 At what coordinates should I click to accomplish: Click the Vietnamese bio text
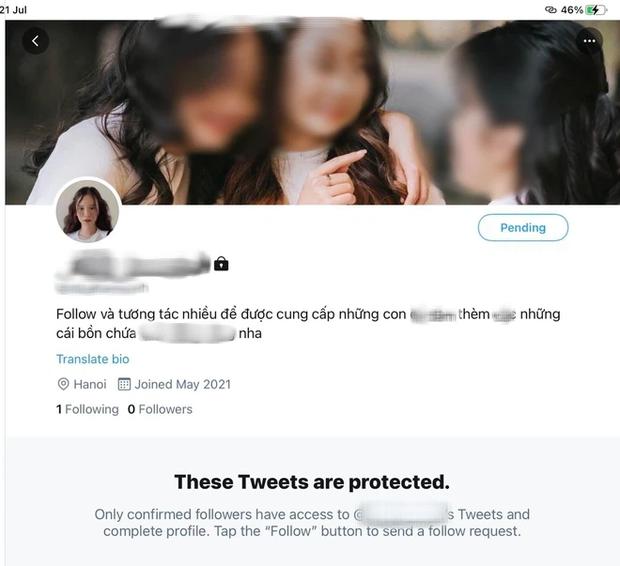pyautogui.click(x=308, y=324)
